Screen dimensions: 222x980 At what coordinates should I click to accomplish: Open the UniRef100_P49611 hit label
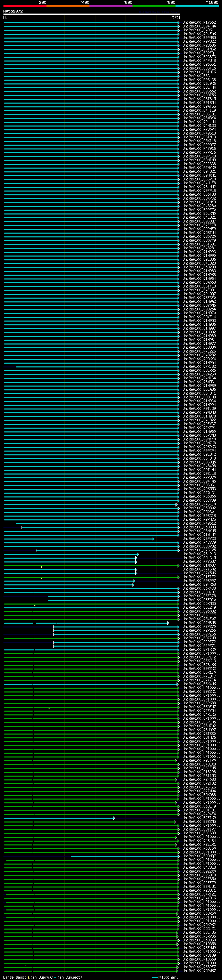(x=199, y=30)
